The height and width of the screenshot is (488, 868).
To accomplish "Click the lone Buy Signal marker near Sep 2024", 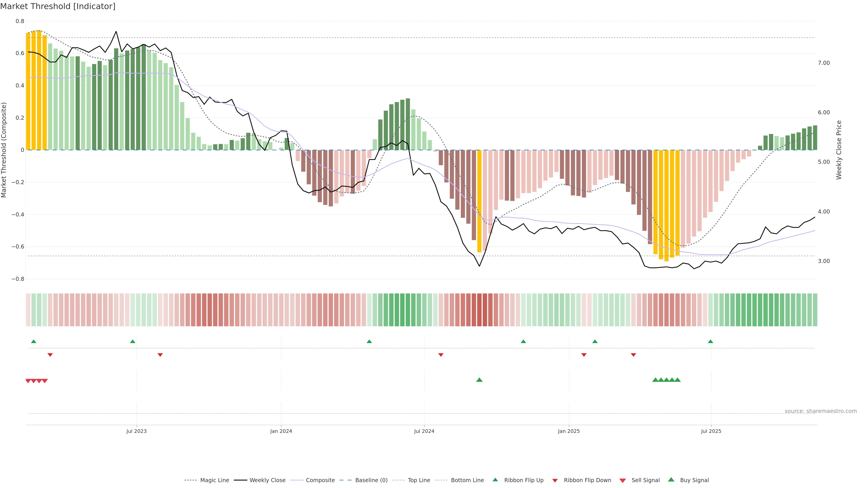I will pos(479,380).
